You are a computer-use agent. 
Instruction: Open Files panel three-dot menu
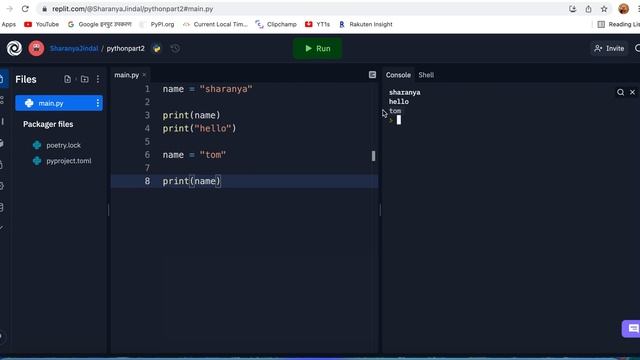(98, 79)
